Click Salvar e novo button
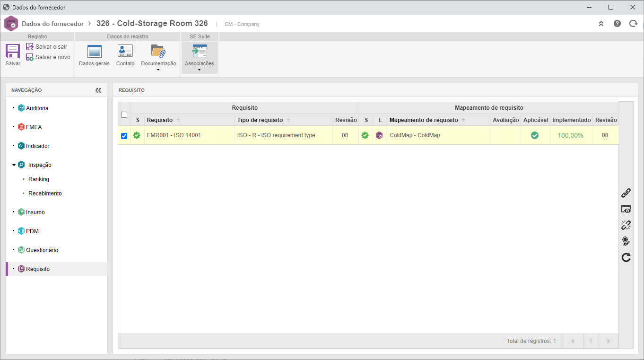Viewport: 644px width, 360px height. point(48,57)
